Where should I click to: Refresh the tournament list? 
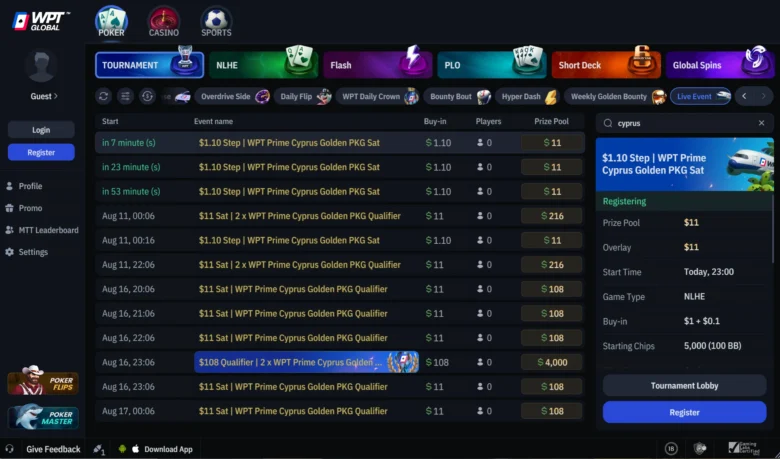click(x=103, y=96)
